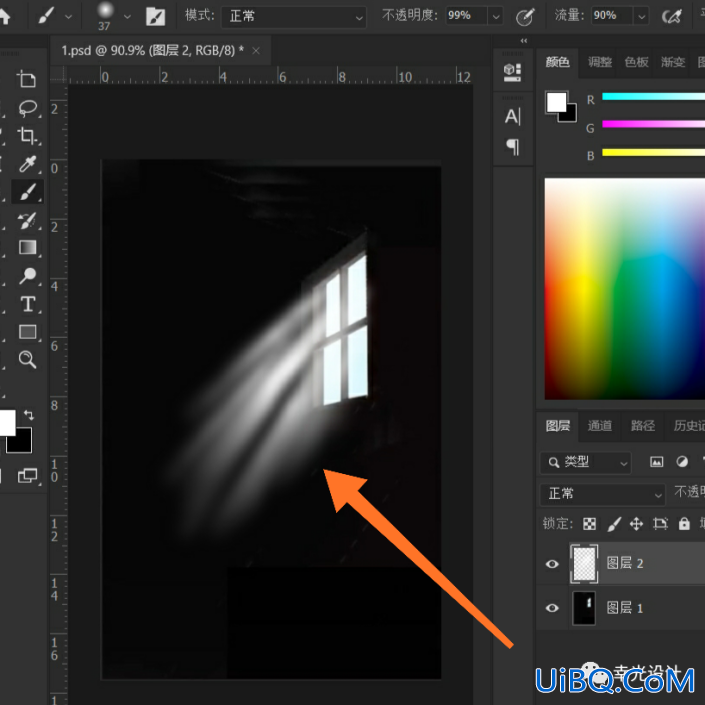The width and height of the screenshot is (705, 705).
Task: Select the Lasso tool
Action: (27, 108)
